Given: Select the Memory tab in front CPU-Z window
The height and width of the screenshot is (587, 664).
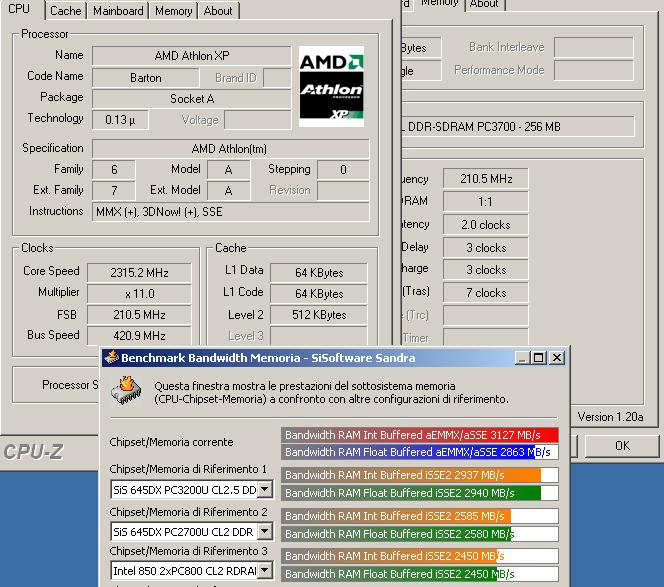Looking at the screenshot, I should pyautogui.click(x=173, y=11).
